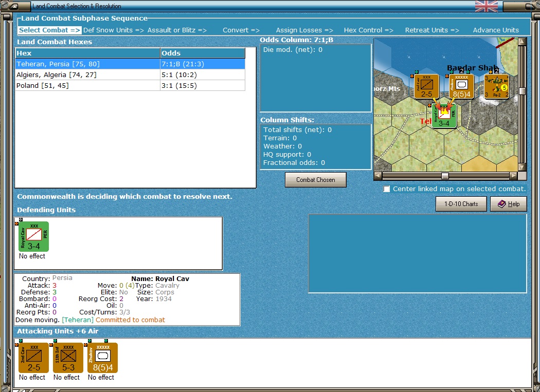This screenshot has height=392, width=540.
Task: Check Center linked map on selected combat
Action: pyautogui.click(x=387, y=189)
